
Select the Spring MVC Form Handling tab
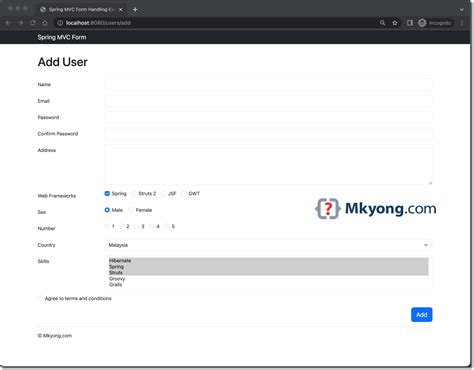tap(81, 9)
